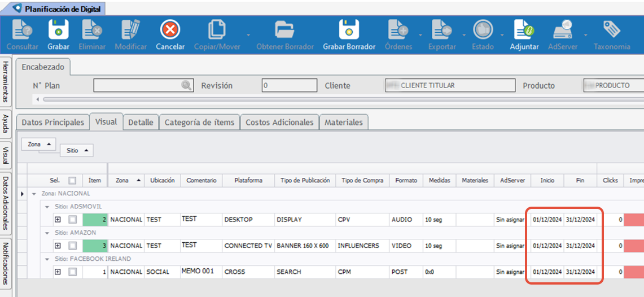Click the Cliente field showing CLIENTE TITULAR
Screen dimensions: 644x297
[450, 85]
